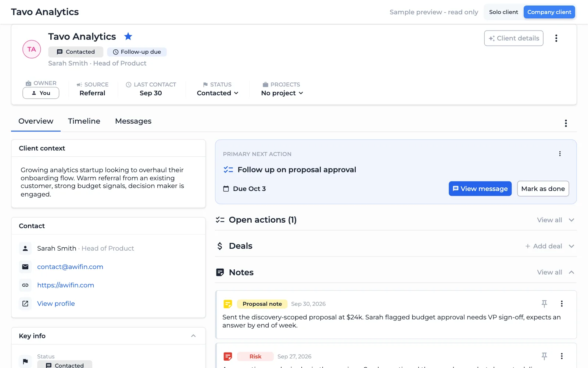Click the checklist icon beside Open actions
The height and width of the screenshot is (368, 588).
220,220
